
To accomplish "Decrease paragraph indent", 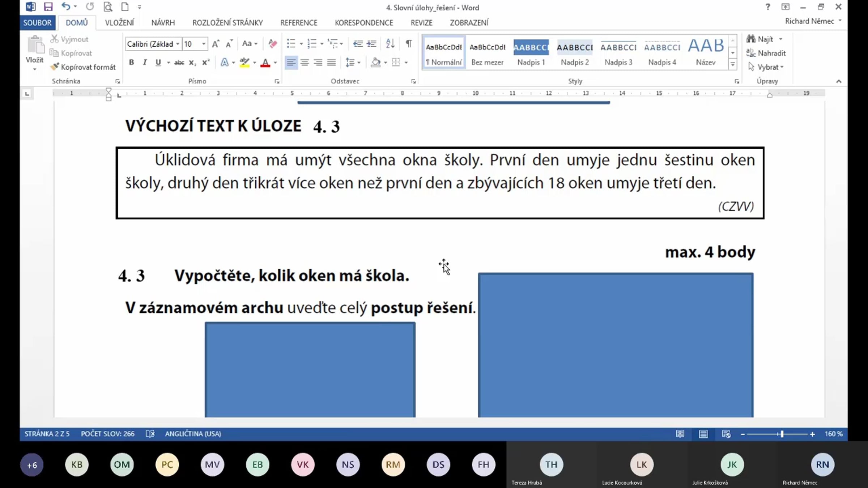I will [x=358, y=44].
